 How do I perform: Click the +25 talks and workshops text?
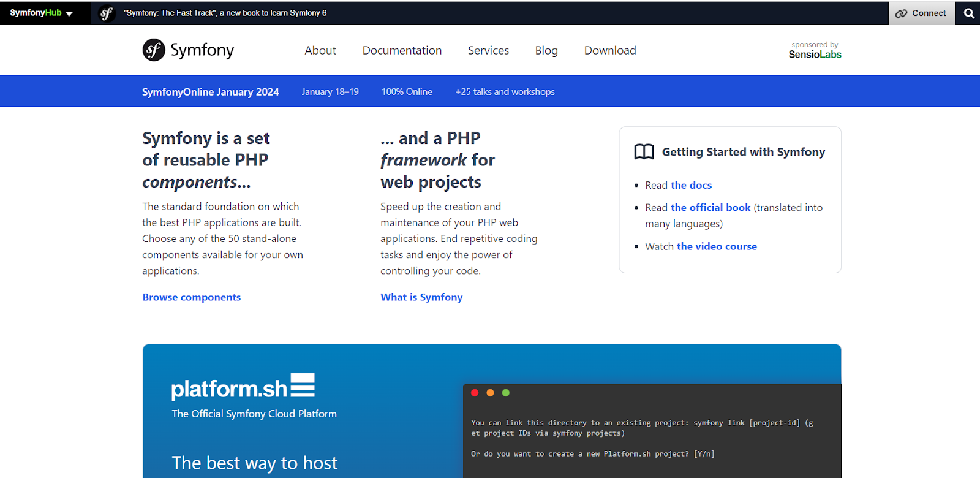pyautogui.click(x=505, y=92)
